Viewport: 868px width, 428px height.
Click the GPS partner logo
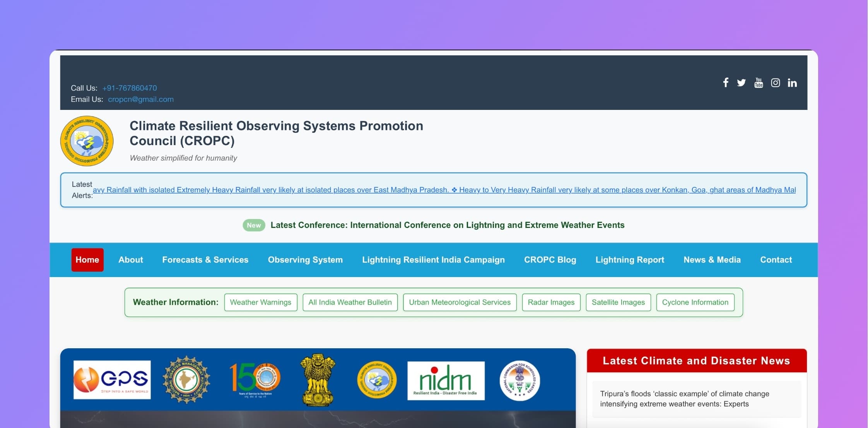[112, 380]
